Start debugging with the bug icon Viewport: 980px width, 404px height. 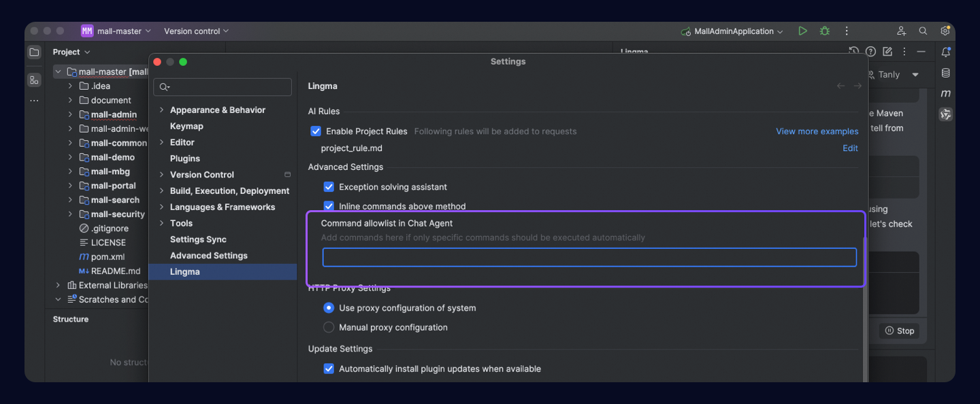825,31
